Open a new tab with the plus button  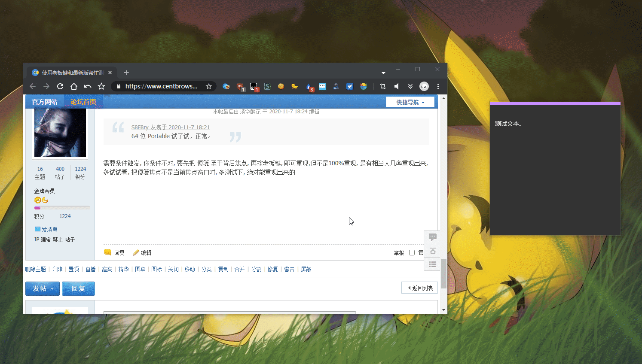[126, 73]
